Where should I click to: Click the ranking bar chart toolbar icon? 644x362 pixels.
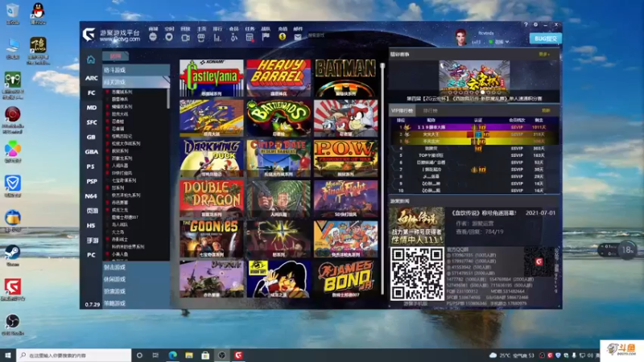[x=217, y=37]
